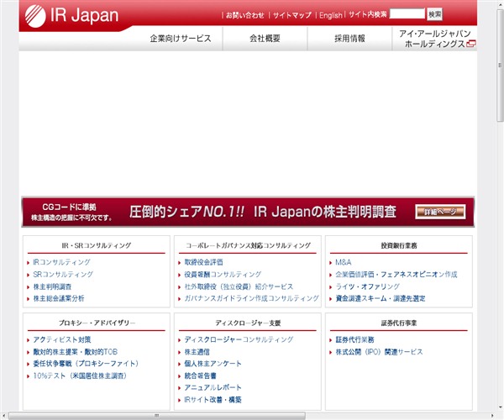This screenshot has height=420, width=504.
Task: Open the 株主判明調査 list link
Action: tap(52, 286)
